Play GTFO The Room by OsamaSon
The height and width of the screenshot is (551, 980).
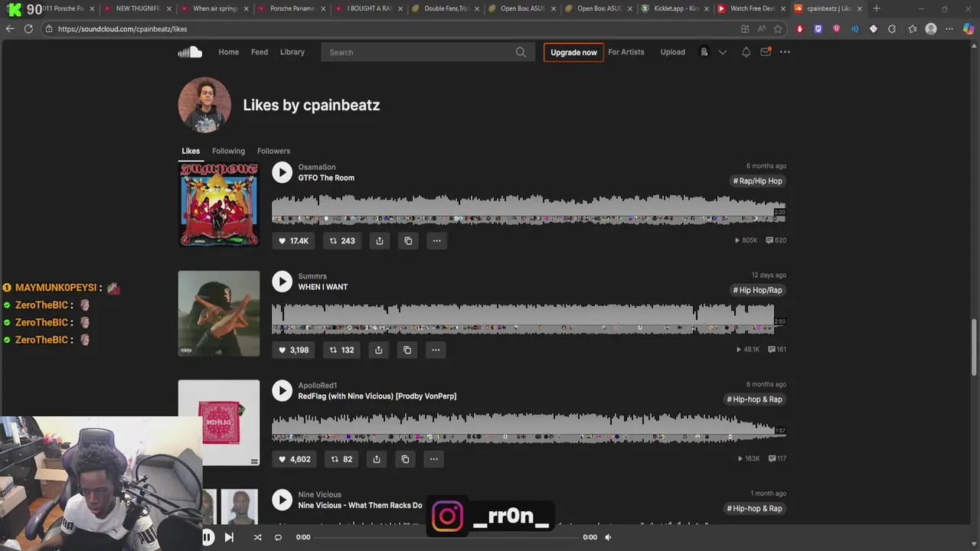(282, 172)
